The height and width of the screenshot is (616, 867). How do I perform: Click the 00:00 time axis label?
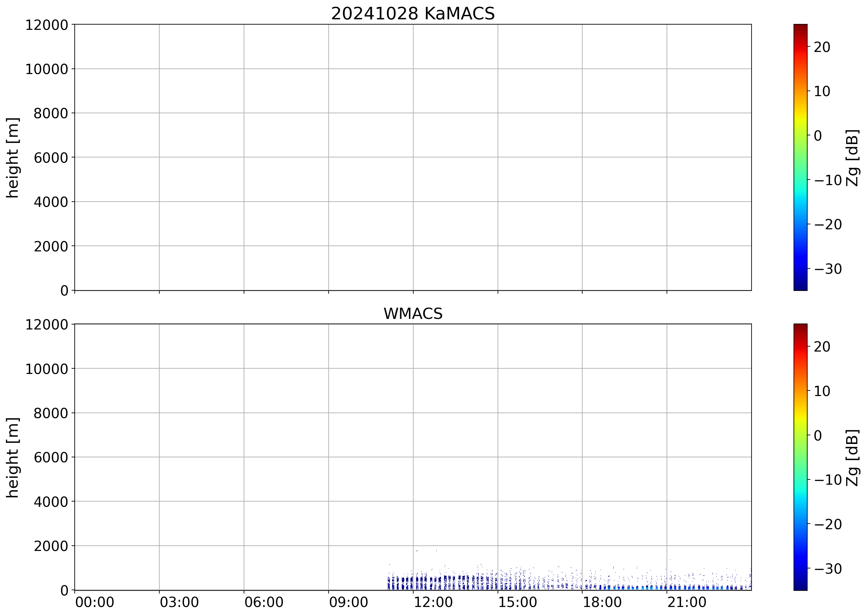pos(95,602)
